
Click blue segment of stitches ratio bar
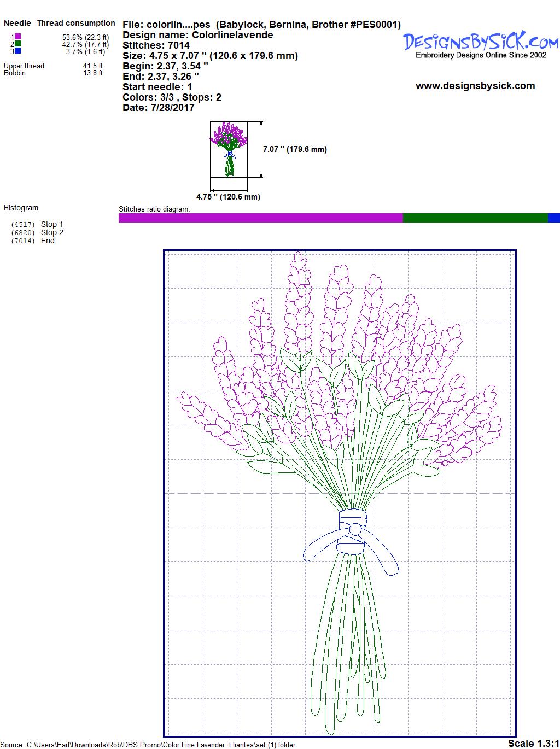(x=553, y=218)
